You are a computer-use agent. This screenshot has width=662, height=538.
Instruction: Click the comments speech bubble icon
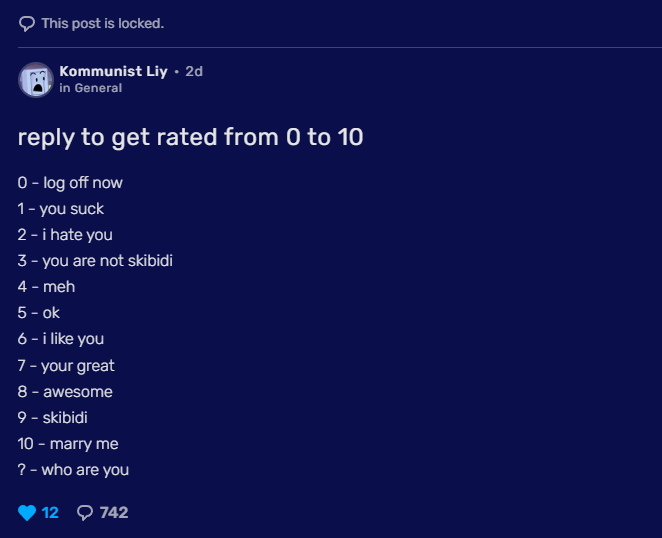pos(85,513)
